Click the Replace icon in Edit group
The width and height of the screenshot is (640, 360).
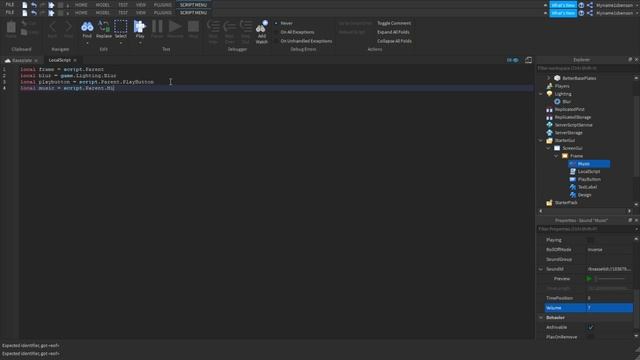[x=104, y=27]
